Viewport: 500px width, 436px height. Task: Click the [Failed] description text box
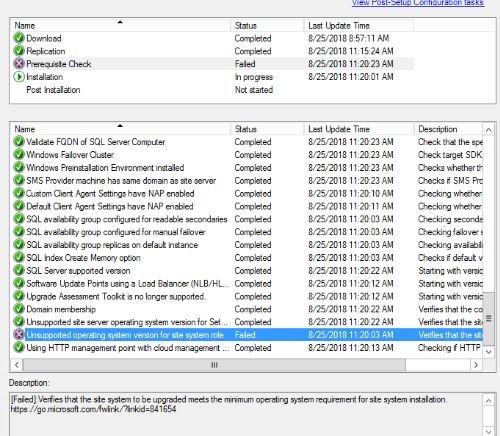tap(247, 414)
